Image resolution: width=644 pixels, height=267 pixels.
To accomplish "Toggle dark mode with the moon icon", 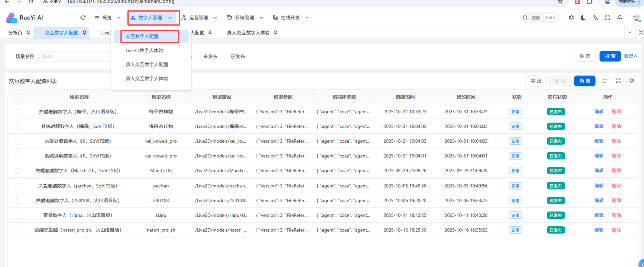I will pos(583,18).
